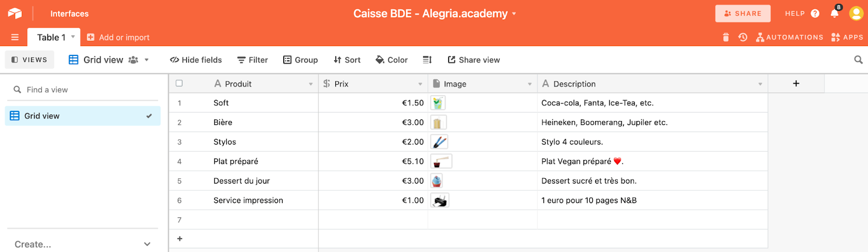Screen dimensions: 868x252
Task: Click the SHARE button
Action: (x=743, y=14)
